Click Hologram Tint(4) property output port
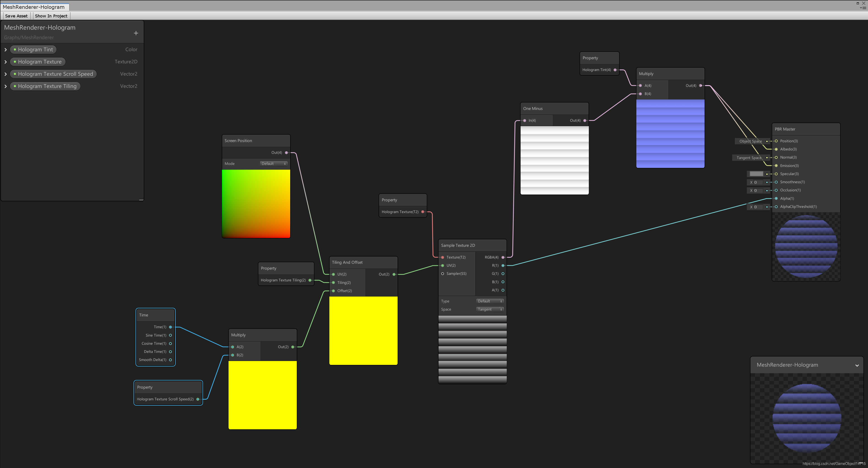 pos(615,70)
